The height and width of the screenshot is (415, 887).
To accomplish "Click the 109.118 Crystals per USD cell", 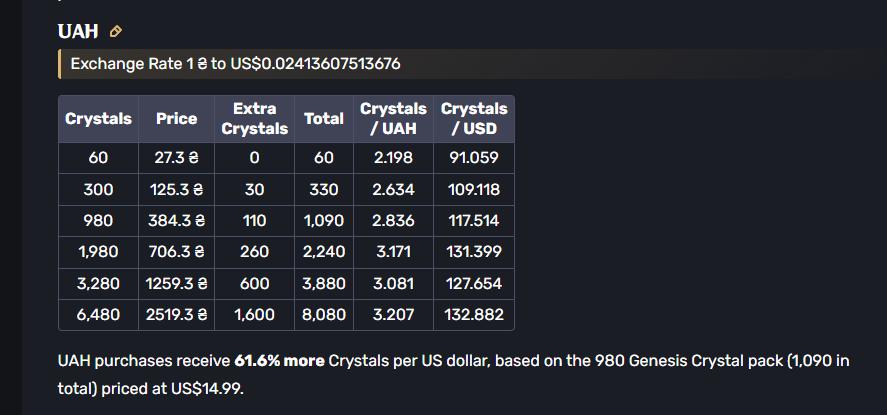I will tap(474, 189).
